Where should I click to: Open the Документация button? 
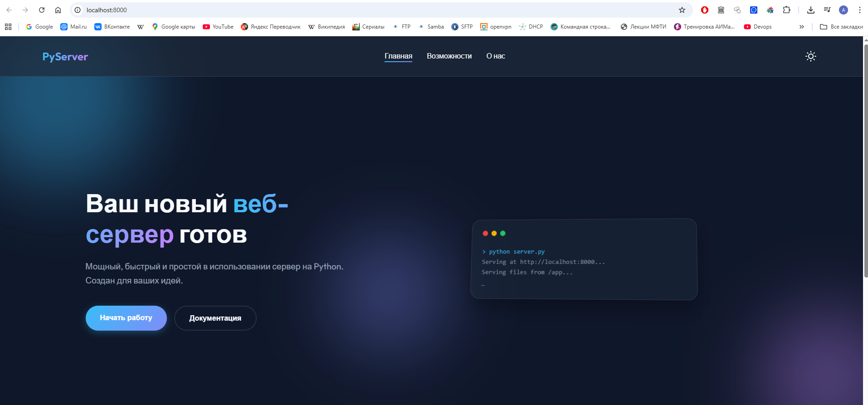pyautogui.click(x=215, y=318)
